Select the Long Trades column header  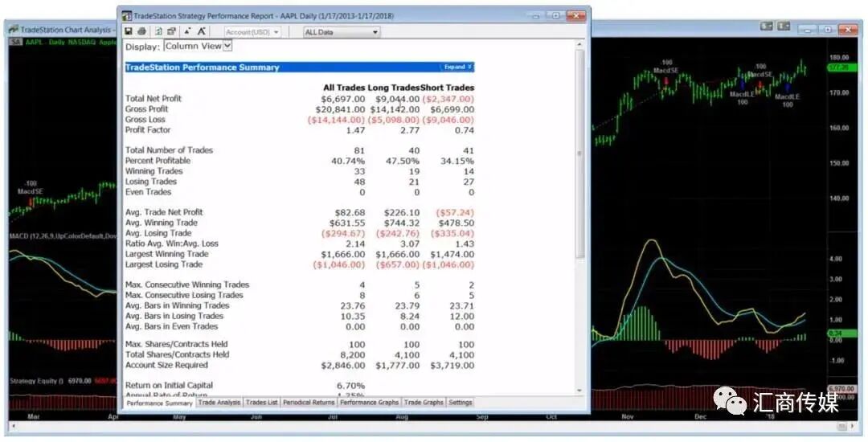coord(394,88)
